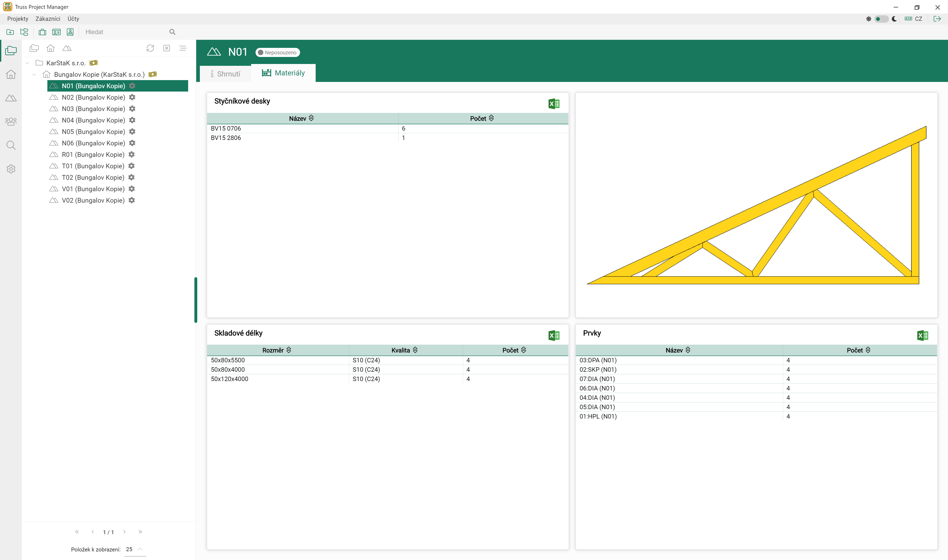Viewport: 948px width, 560px height.
Task: Click the contact card toolbar icon
Action: pos(56,32)
